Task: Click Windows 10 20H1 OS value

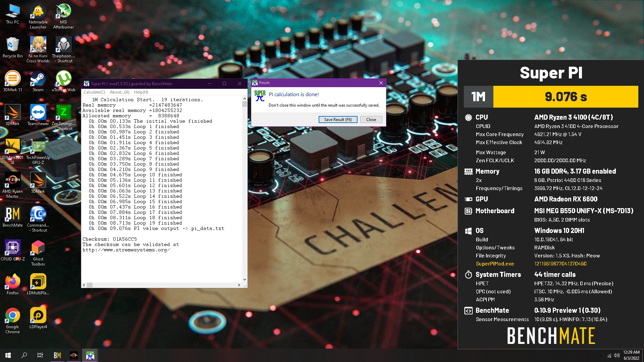Action: pyautogui.click(x=559, y=231)
